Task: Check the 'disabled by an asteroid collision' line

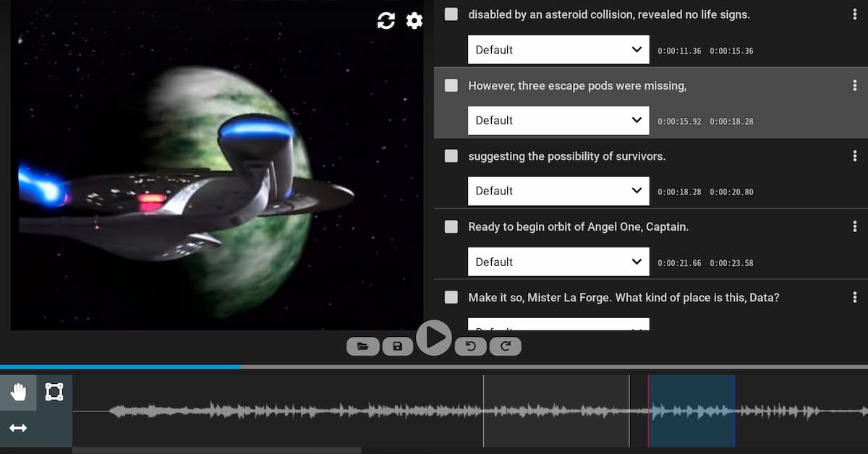Action: [x=451, y=14]
